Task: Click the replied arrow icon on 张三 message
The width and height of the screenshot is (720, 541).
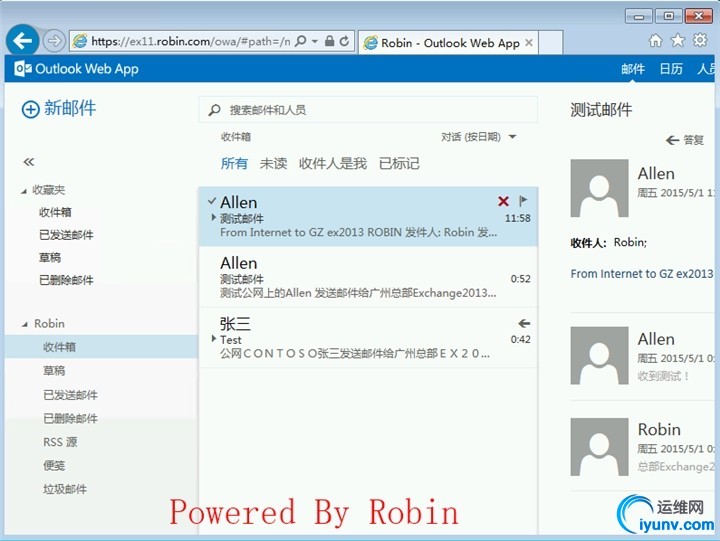Action: click(524, 323)
